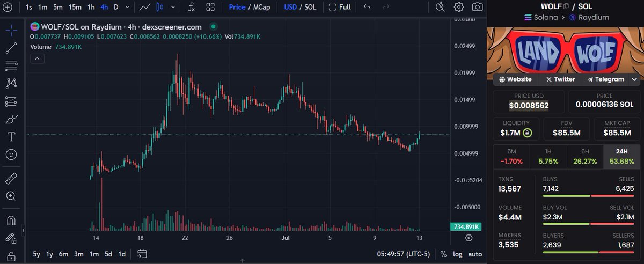
Task: Collapse the Volume indicator legend
Action: 37,59
